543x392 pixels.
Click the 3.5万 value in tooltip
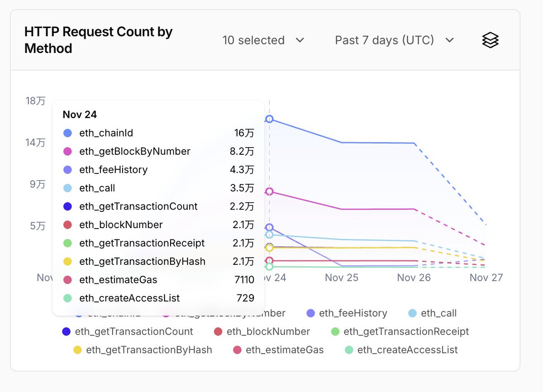[x=242, y=188]
